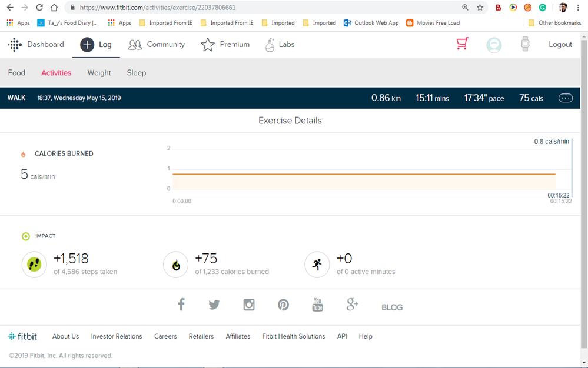Click the Google Plus icon
Image resolution: width=588 pixels, height=368 pixels.
352,305
